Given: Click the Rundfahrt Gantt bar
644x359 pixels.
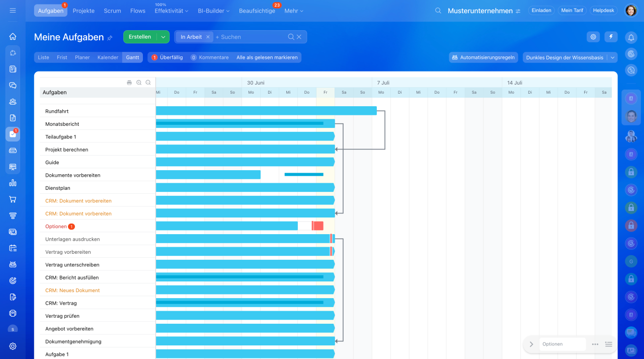Looking at the screenshot, I should click(x=266, y=111).
